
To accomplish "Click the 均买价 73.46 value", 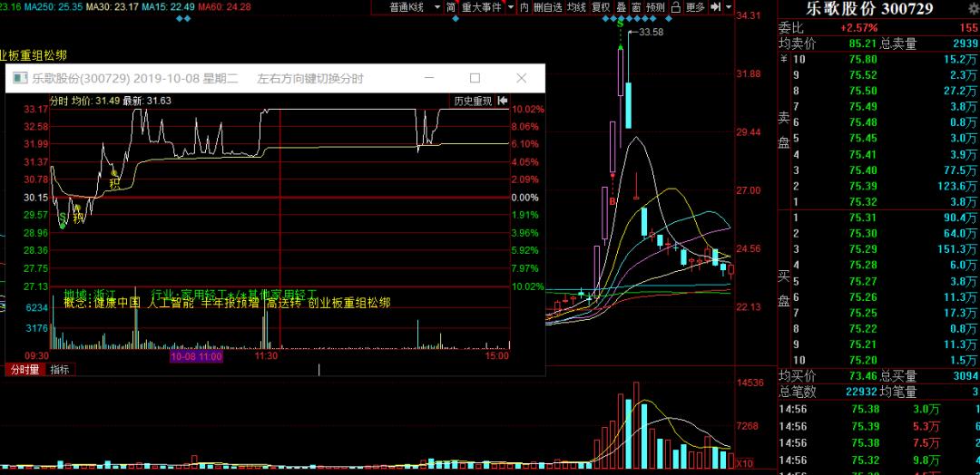I will click(x=863, y=376).
